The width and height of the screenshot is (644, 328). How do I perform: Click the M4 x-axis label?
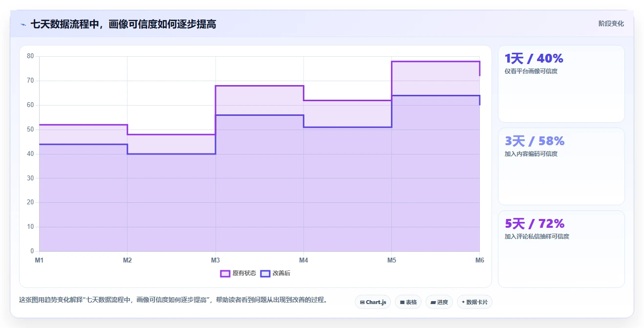click(x=303, y=260)
